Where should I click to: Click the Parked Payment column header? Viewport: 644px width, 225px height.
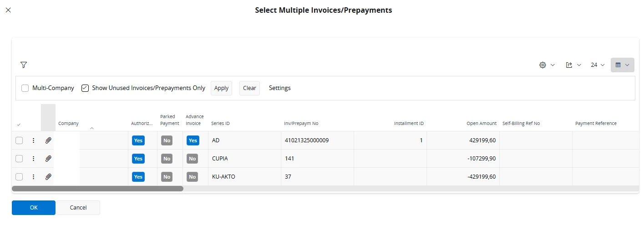(170, 120)
